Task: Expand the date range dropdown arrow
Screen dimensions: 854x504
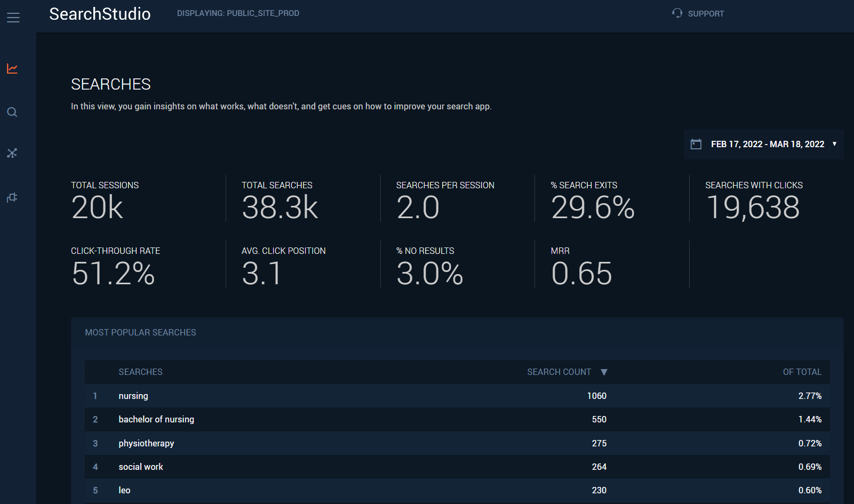Action: [834, 144]
